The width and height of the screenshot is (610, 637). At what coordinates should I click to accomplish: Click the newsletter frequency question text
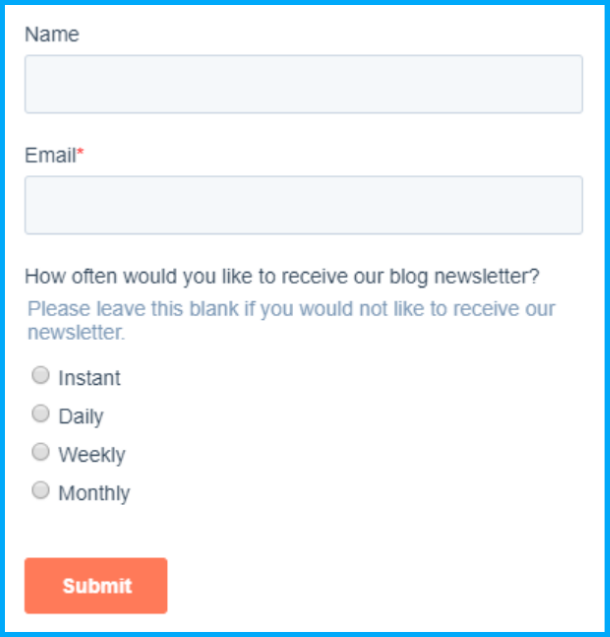282,276
